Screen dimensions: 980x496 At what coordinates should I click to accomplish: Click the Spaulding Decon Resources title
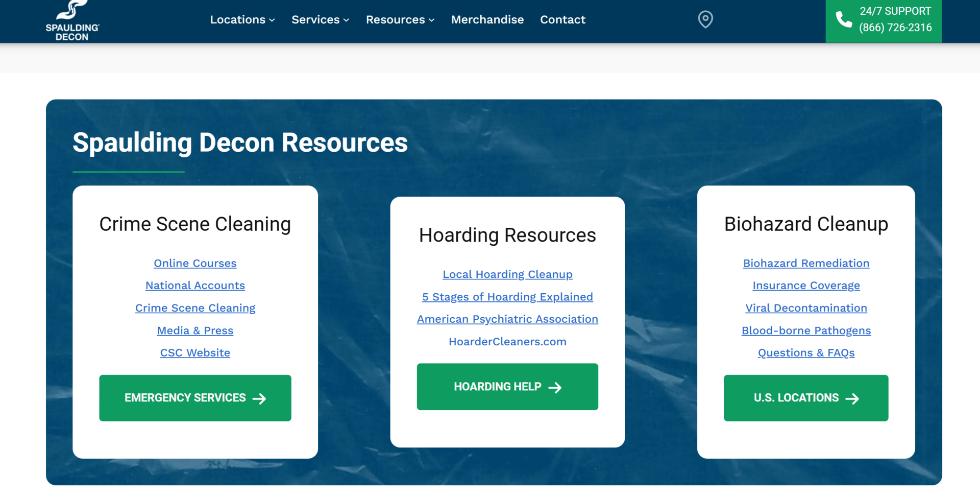point(240,143)
